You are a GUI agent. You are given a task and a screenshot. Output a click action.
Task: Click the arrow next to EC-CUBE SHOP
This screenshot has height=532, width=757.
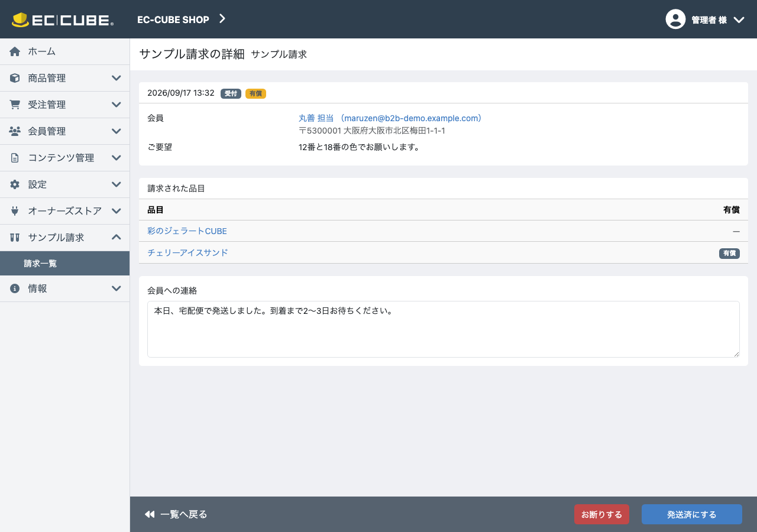222,19
